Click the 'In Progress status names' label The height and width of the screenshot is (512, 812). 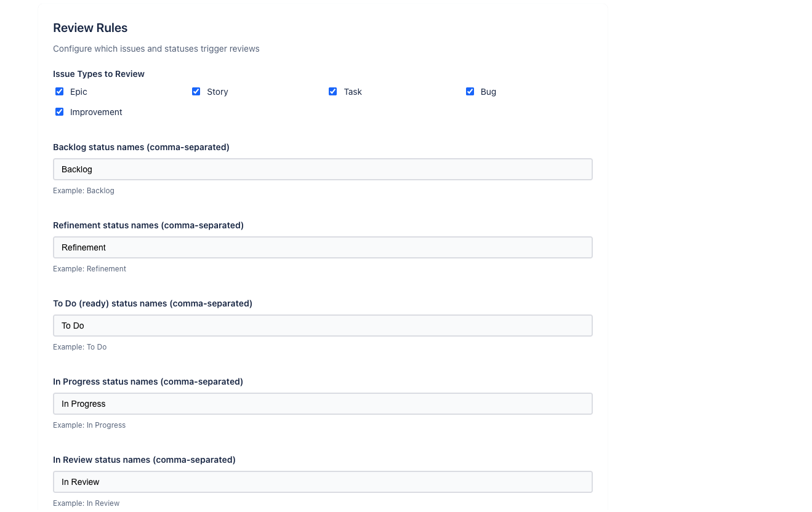tap(148, 382)
